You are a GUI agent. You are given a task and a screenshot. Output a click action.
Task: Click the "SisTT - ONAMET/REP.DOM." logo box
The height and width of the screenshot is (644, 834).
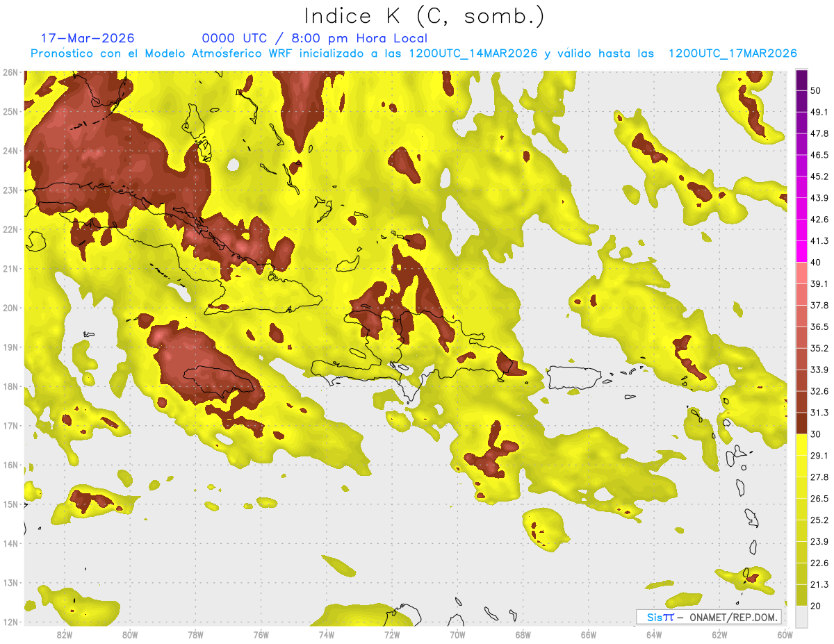tap(708, 617)
